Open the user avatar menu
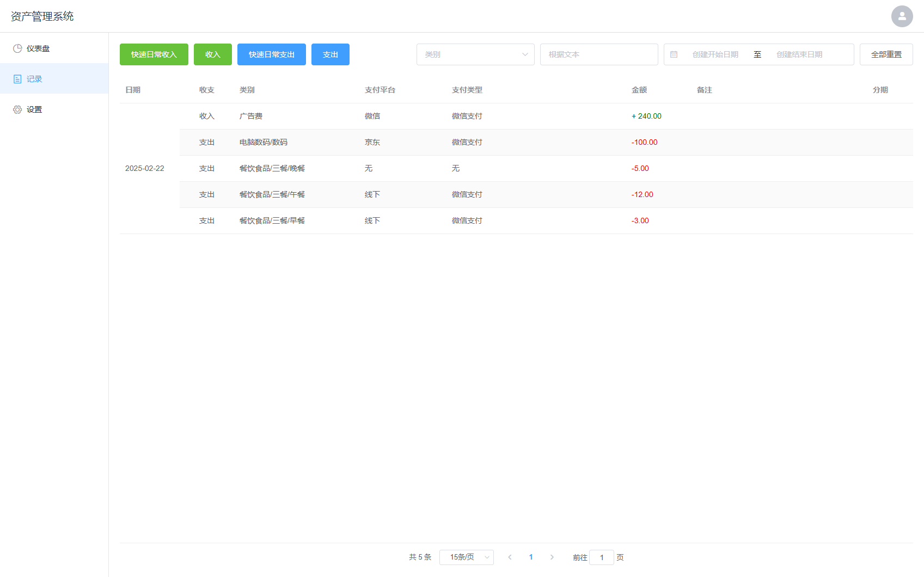Screen dimensions: 924x577 pyautogui.click(x=902, y=16)
